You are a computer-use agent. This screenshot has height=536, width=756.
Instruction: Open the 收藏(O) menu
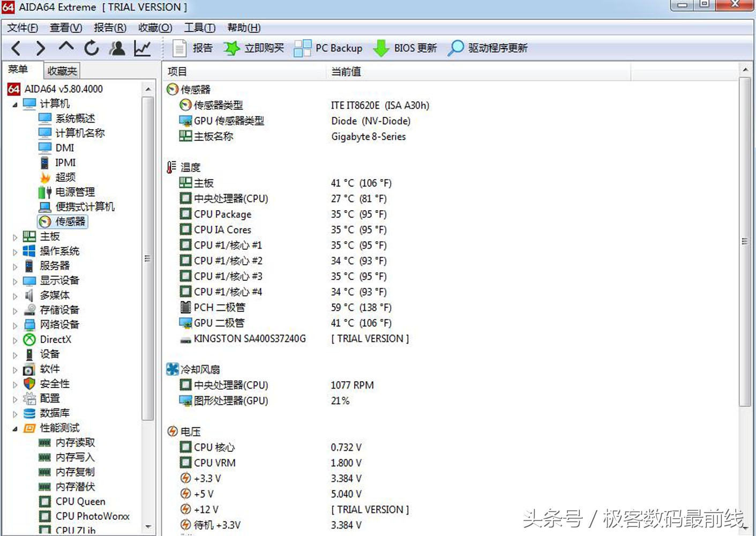point(155,28)
